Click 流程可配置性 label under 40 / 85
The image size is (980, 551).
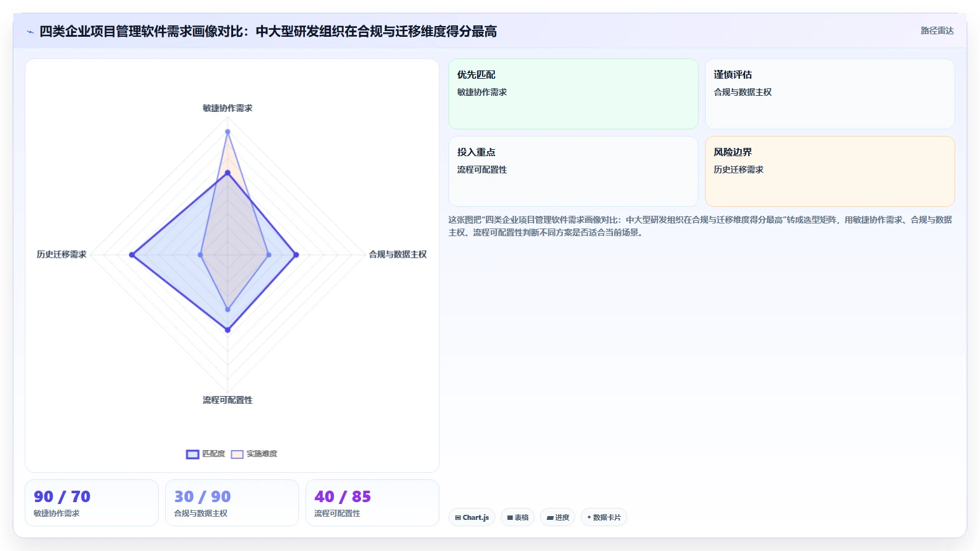pos(337,514)
